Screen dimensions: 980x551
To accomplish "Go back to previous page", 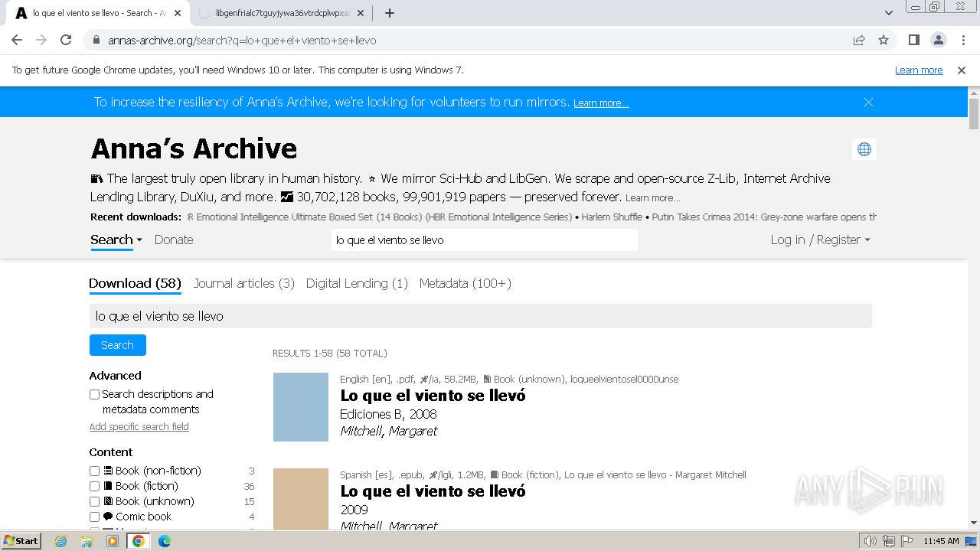I will tap(17, 40).
